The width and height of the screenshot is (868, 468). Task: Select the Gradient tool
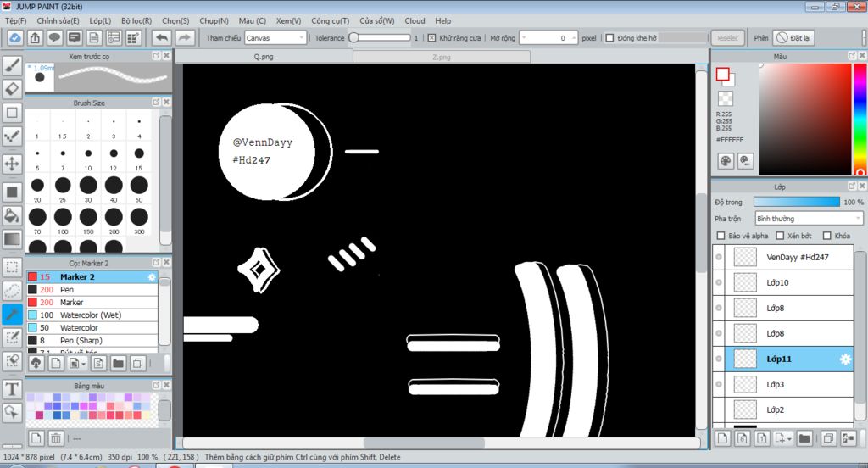click(12, 239)
